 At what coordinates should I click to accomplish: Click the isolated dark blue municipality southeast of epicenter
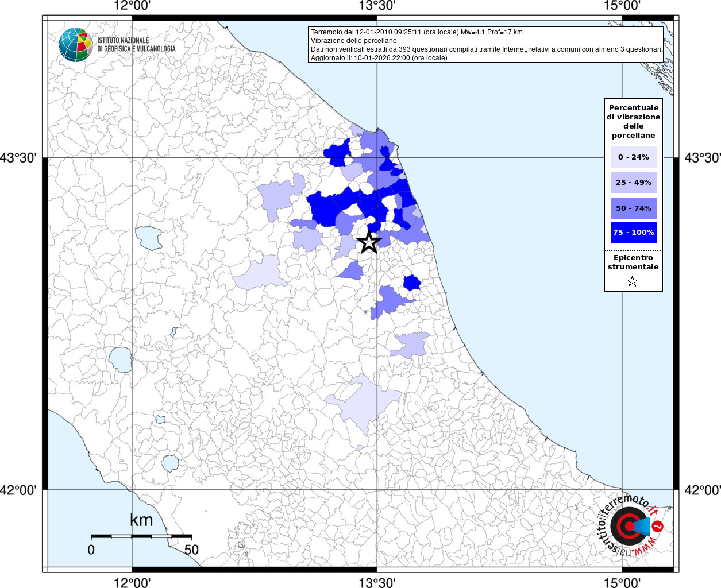click(x=412, y=283)
